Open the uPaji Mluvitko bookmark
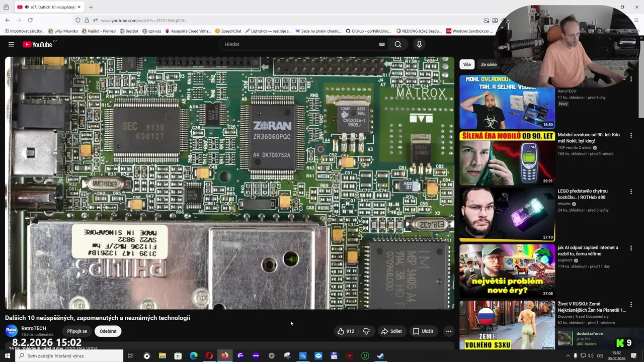644x362 pixels. click(x=63, y=31)
